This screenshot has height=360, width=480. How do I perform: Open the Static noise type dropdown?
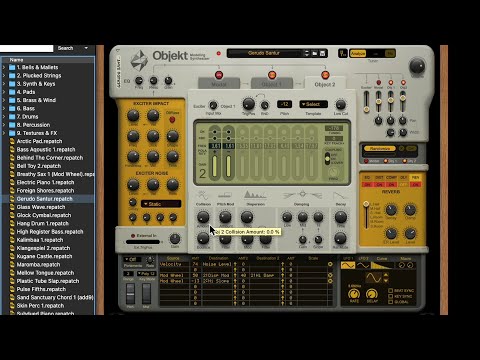pyautogui.click(x=161, y=204)
